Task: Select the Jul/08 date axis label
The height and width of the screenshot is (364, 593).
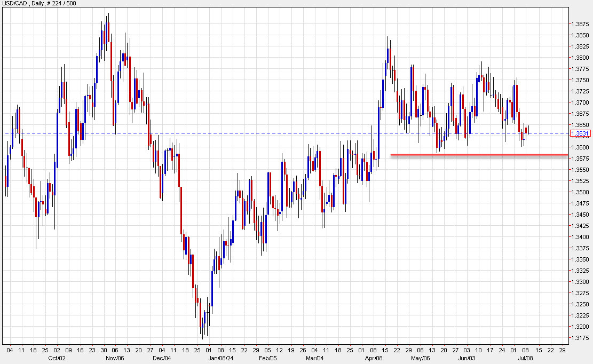Action: pos(525,359)
